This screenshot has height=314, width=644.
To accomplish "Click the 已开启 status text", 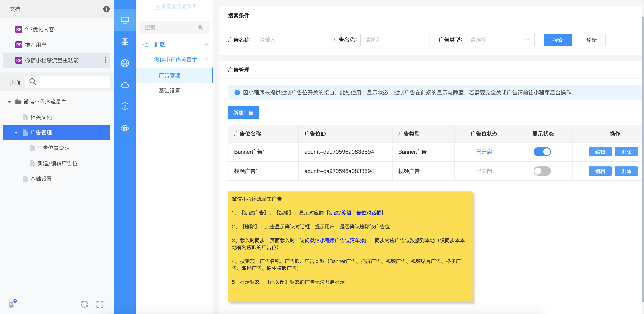I will (x=484, y=152).
